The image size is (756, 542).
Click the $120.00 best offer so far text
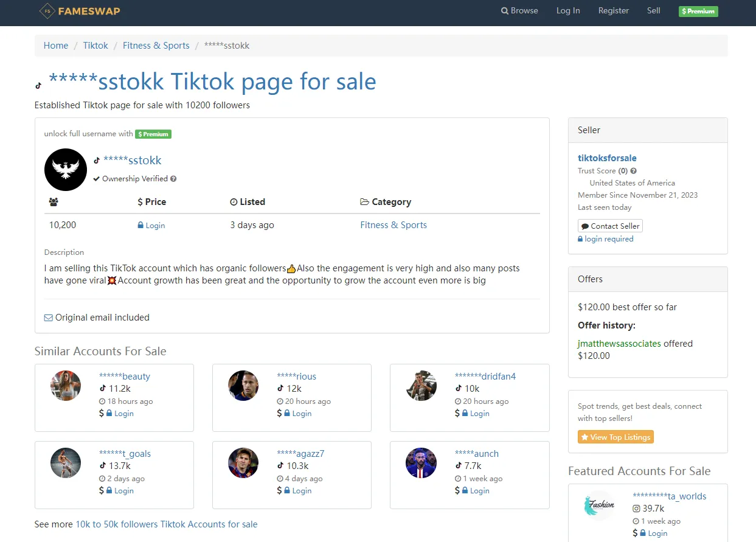tap(627, 307)
